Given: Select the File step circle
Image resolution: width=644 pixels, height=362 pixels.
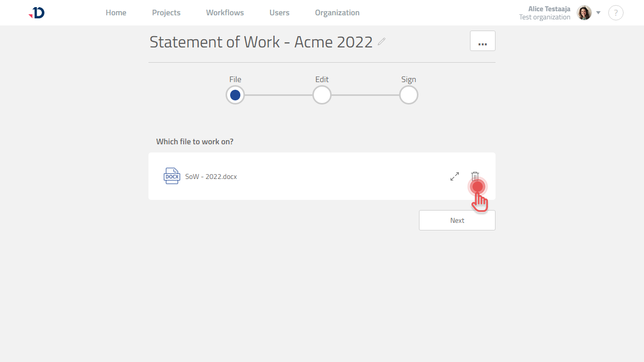Looking at the screenshot, I should click(235, 95).
